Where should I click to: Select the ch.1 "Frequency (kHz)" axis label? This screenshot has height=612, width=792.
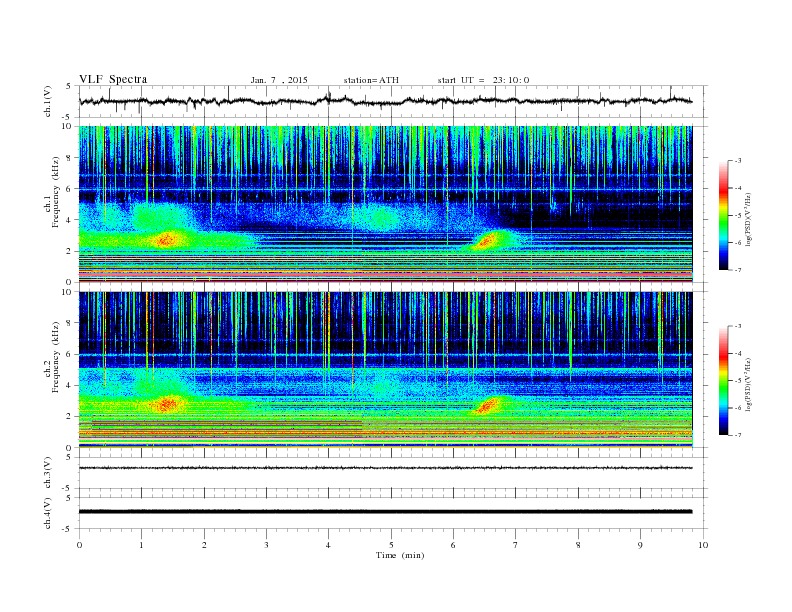coord(55,192)
